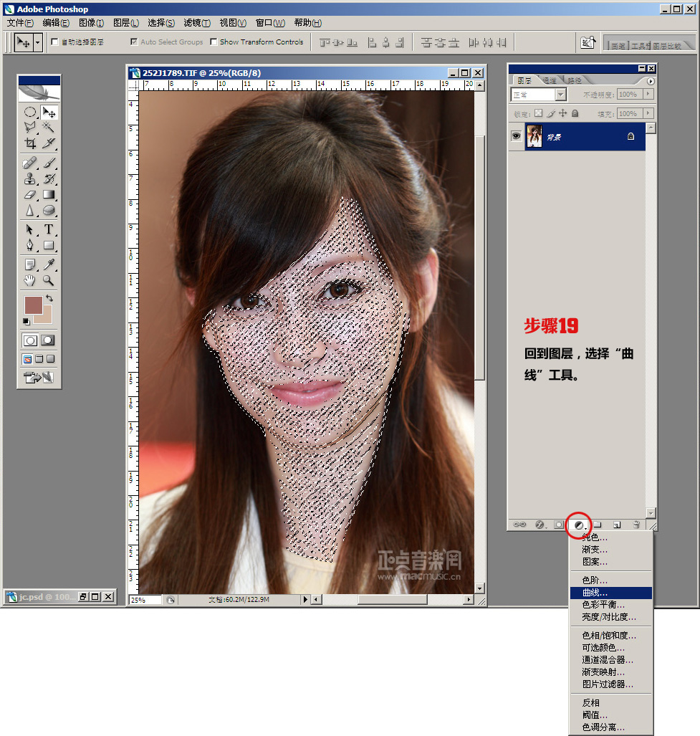Pick the Crop tool
This screenshot has width=700, height=736.
(x=30, y=143)
